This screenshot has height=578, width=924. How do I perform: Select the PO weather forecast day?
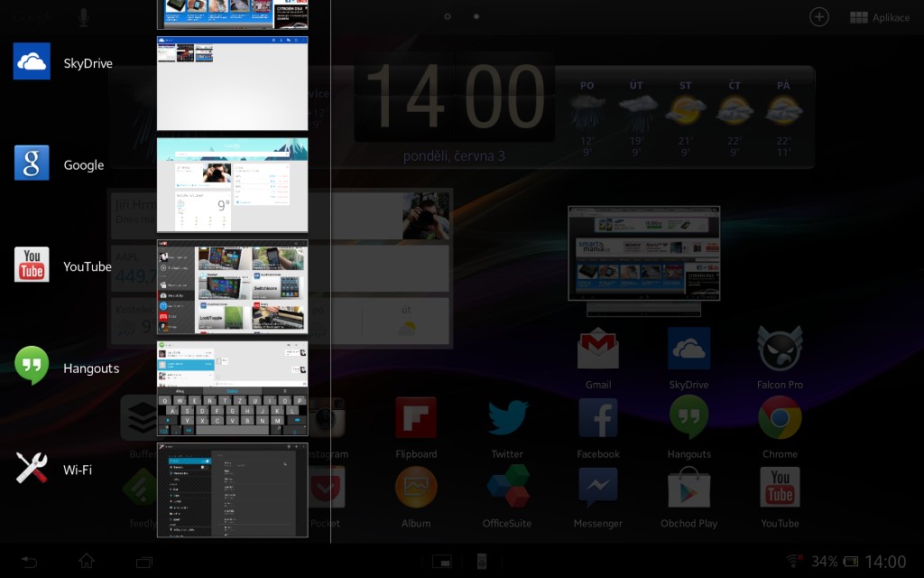(587, 118)
